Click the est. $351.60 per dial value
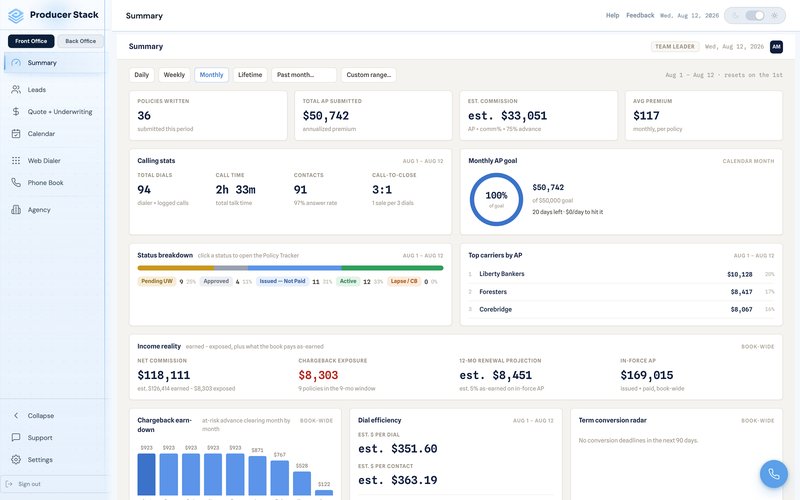Screen dimensions: 800x500 click(397, 449)
